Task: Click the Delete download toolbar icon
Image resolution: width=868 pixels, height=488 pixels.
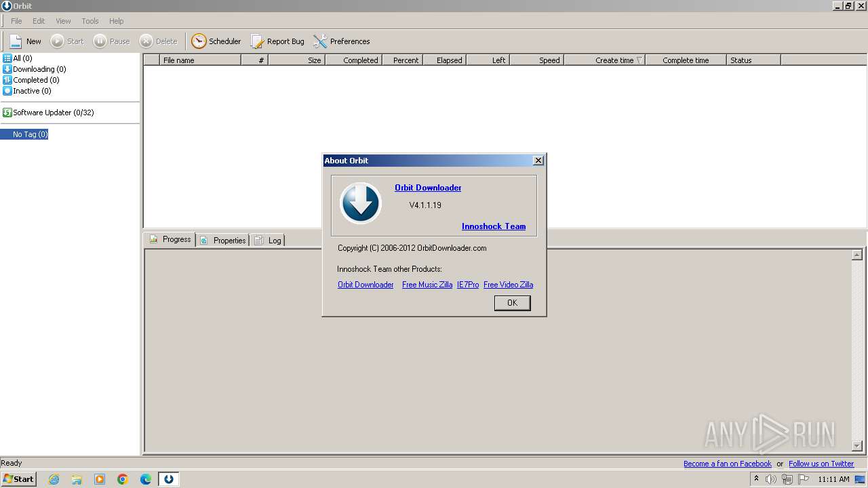Action: (146, 41)
